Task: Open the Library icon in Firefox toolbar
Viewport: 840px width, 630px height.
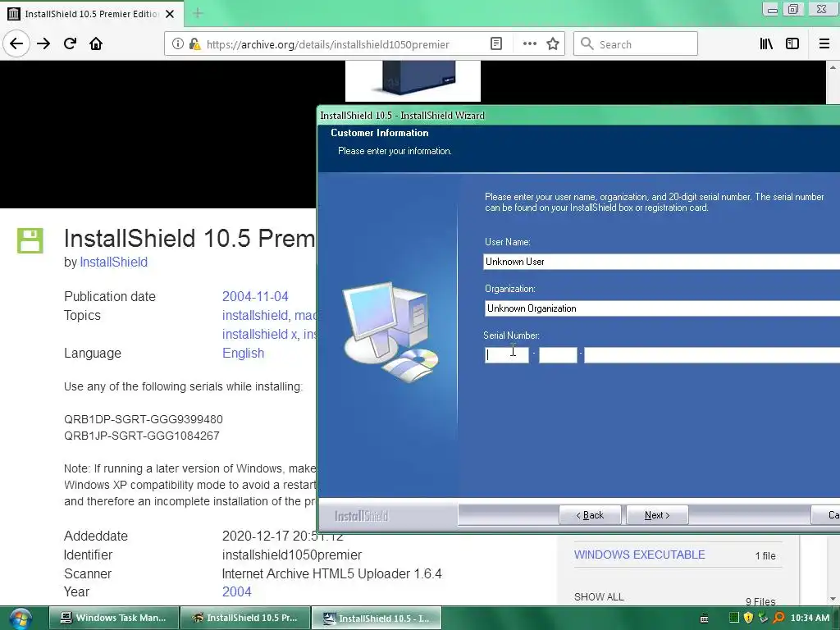Action: [766, 44]
